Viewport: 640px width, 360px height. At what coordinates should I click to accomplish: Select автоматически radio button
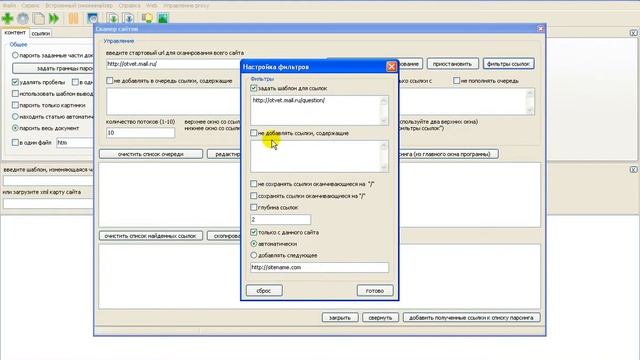tap(253, 244)
